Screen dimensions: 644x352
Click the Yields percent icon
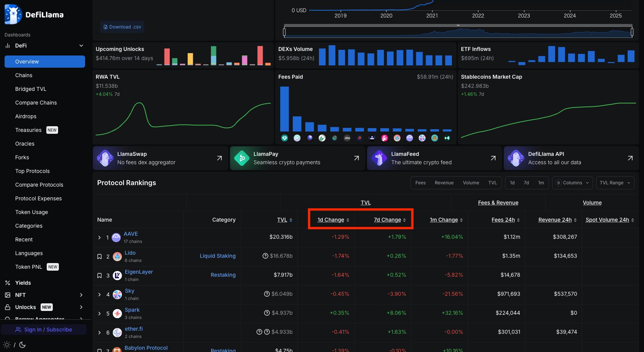tap(8, 283)
